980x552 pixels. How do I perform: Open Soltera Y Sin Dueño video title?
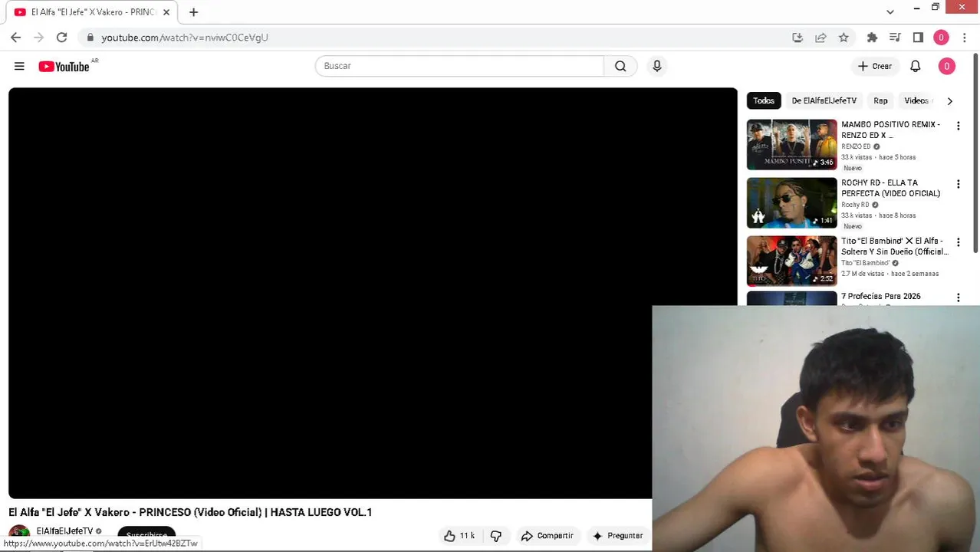pos(894,246)
